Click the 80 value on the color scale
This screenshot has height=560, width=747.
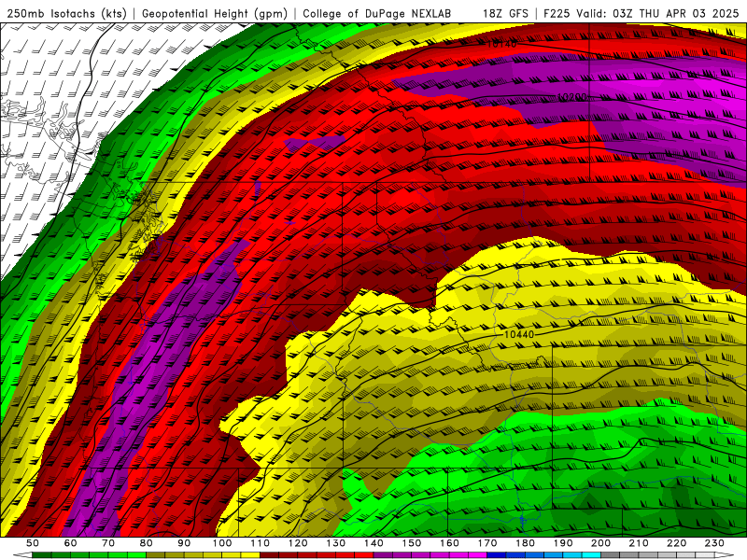(x=147, y=543)
